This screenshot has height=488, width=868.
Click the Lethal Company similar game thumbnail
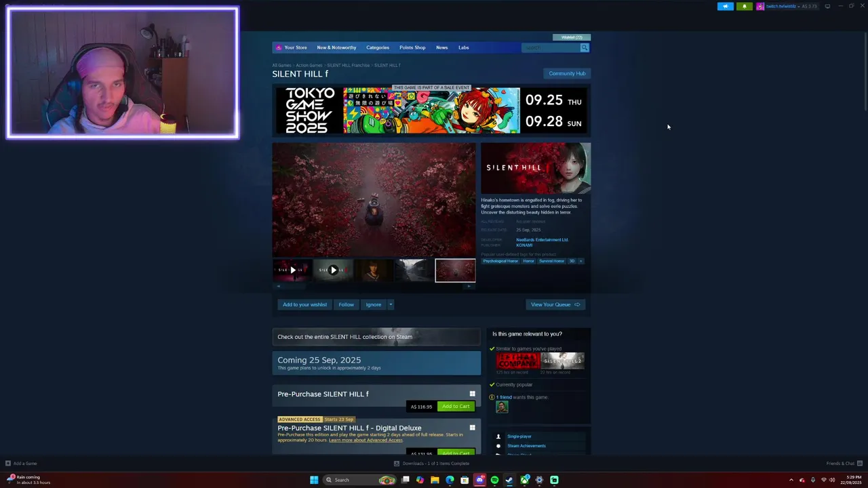517,361
